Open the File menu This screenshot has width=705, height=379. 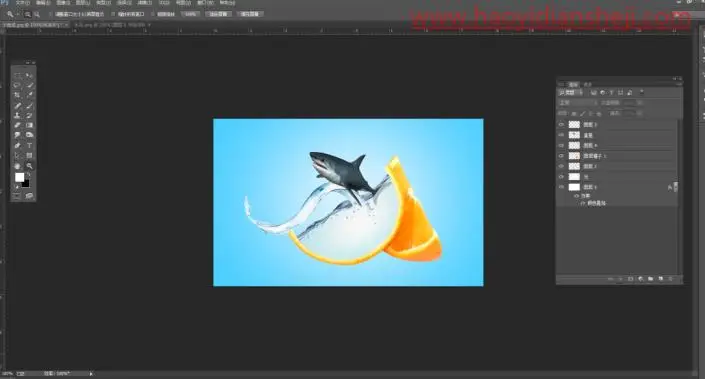[22, 3]
